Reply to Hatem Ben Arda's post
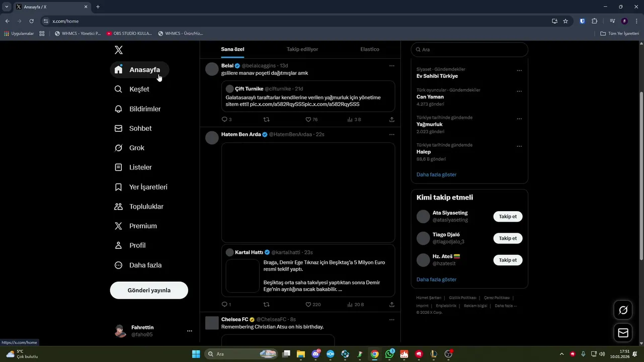 click(226, 304)
